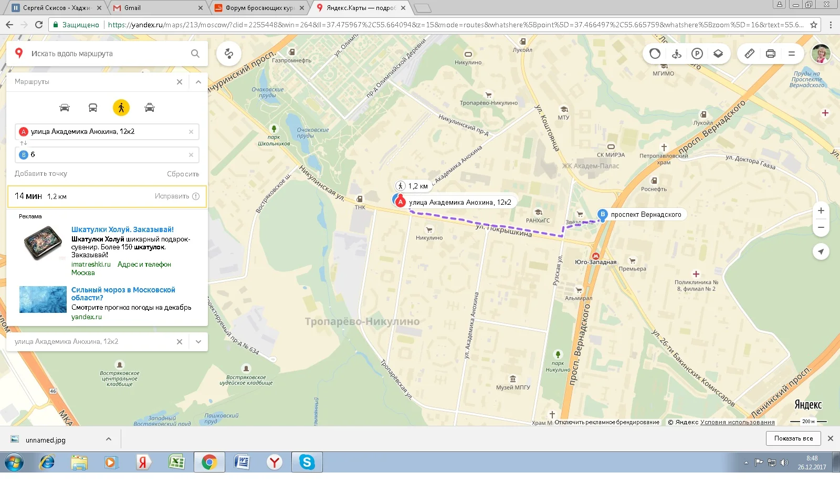Open Internet Explorer from the taskbar

[x=47, y=463]
